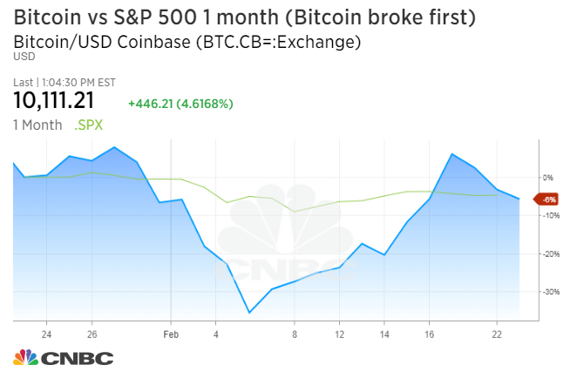Screen dimensions: 584x392
Task: Click the Feb label on the date axis
Action: [x=171, y=333]
